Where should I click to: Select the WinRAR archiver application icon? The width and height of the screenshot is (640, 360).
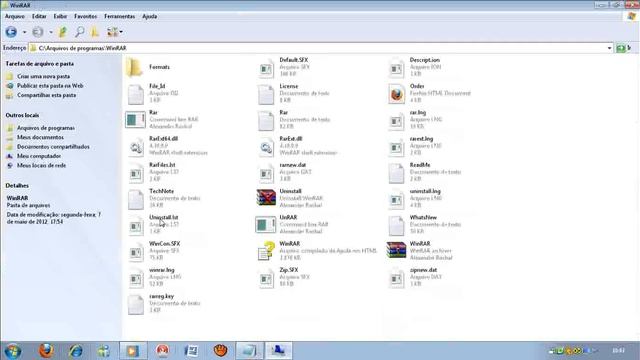(396, 250)
